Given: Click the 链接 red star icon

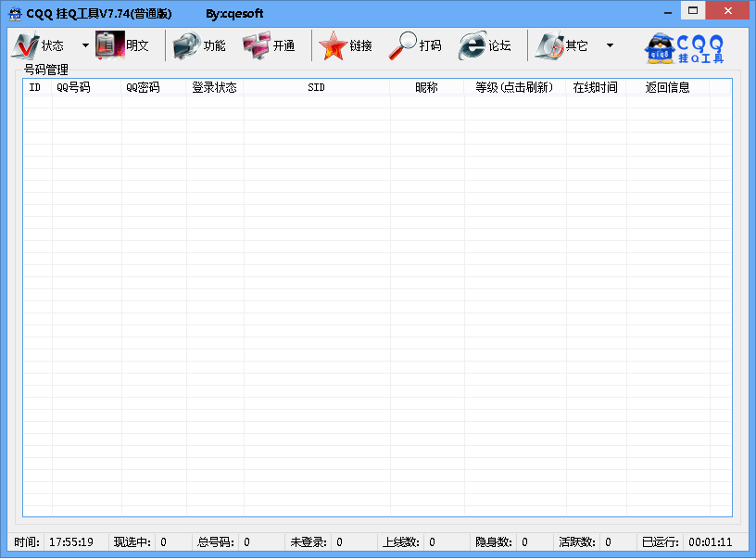Looking at the screenshot, I should coord(333,45).
